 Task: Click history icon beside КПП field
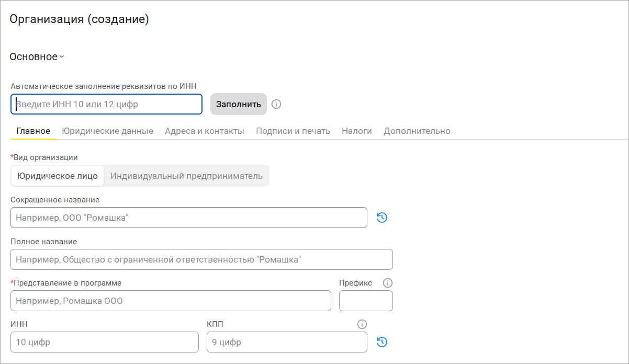(382, 342)
